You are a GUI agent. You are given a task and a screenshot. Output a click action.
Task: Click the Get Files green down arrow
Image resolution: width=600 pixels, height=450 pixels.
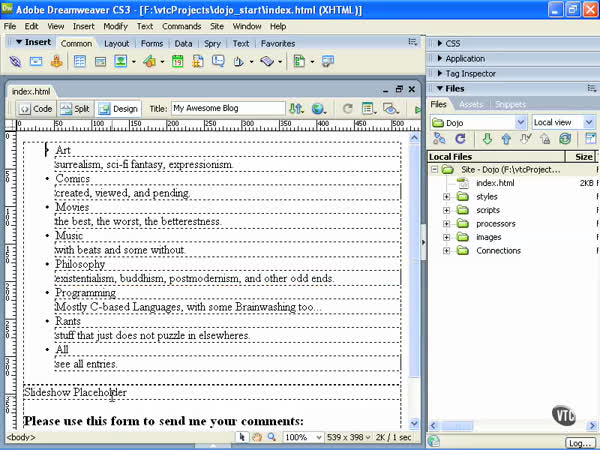click(486, 139)
